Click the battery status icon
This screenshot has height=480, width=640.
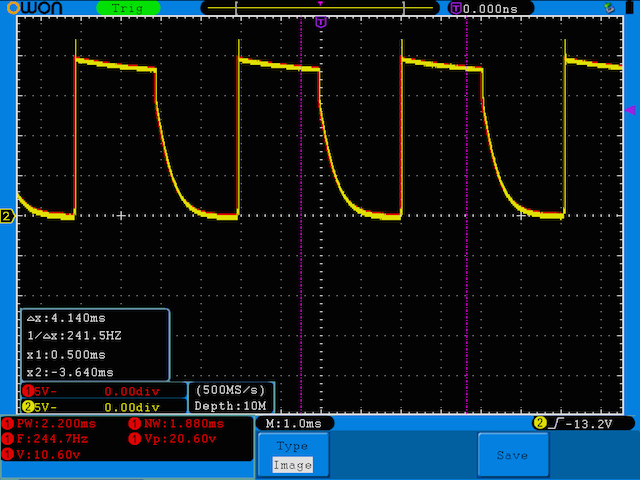point(629,8)
